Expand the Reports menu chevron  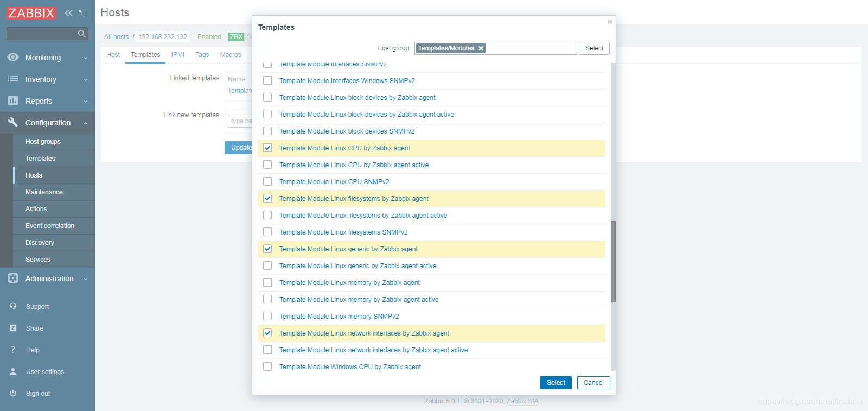86,101
